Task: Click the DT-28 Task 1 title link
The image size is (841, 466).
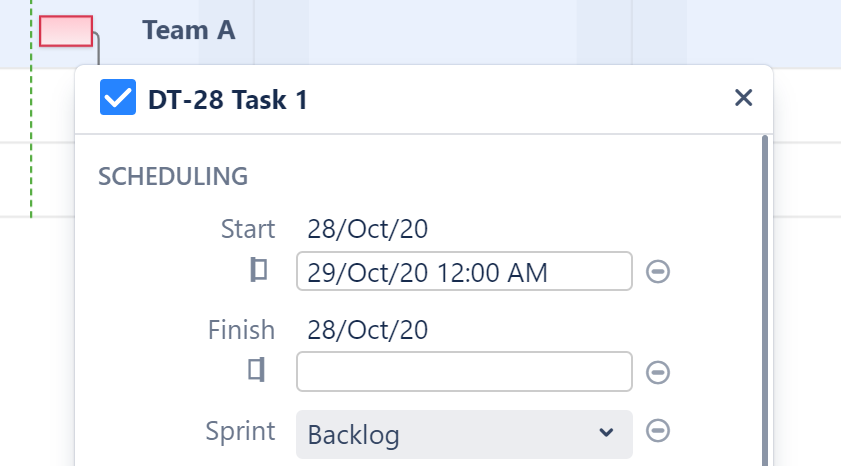Action: coord(228,99)
